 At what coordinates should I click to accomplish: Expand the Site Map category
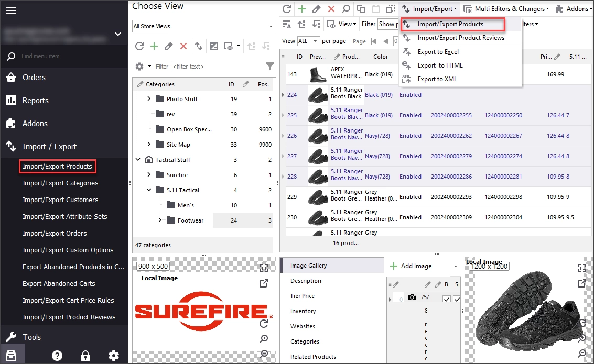click(149, 144)
